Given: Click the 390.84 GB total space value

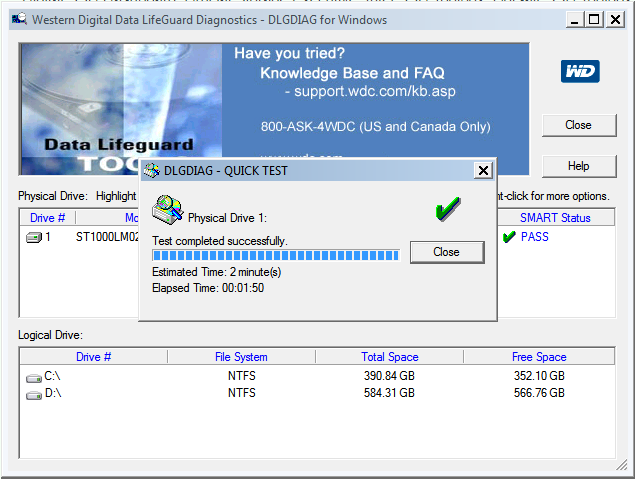Looking at the screenshot, I should (389, 376).
